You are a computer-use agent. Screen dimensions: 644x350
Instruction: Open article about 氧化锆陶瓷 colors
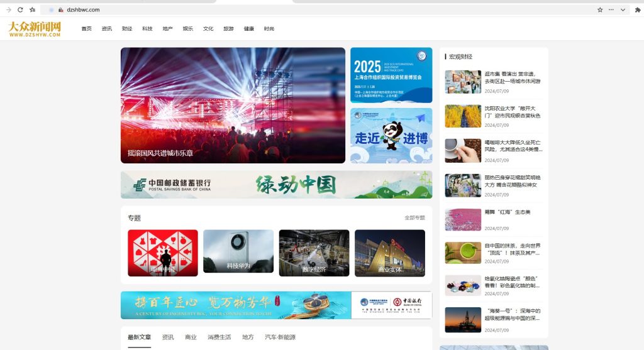(512, 282)
